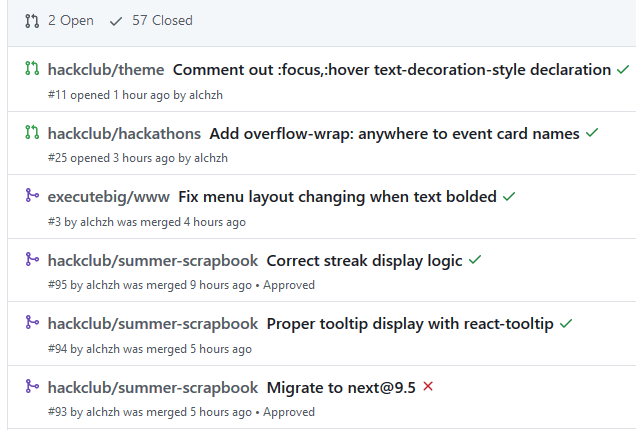Image resolution: width=636 pixels, height=430 pixels.
Task: Click Approved status on PR #95
Action: [289, 285]
